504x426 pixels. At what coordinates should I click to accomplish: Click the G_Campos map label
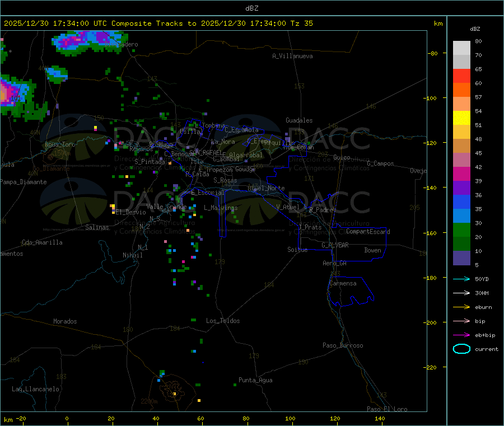point(380,163)
